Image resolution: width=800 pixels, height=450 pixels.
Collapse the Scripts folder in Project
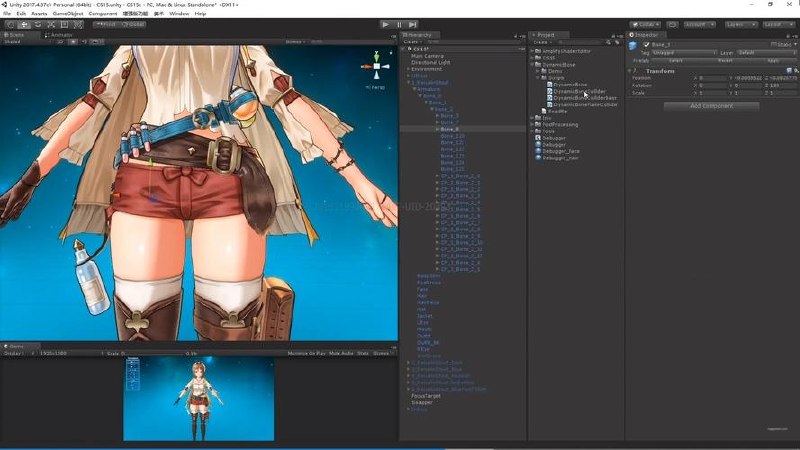538,78
